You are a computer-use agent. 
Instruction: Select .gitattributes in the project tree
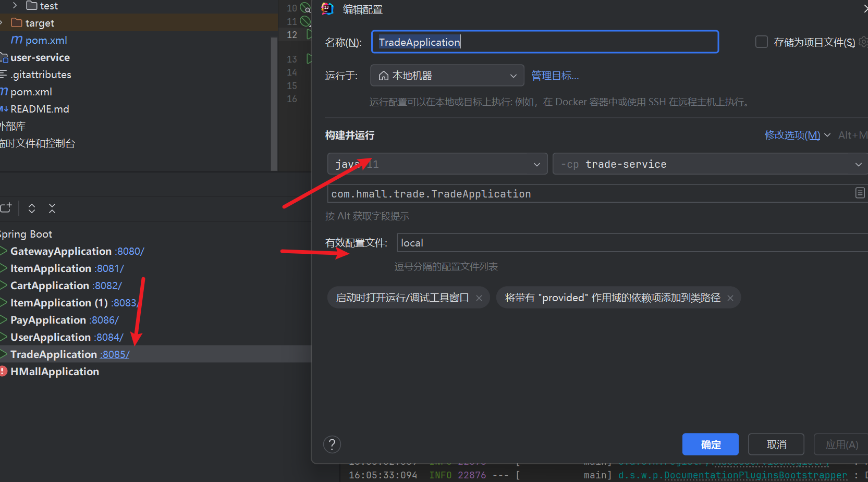tap(41, 75)
